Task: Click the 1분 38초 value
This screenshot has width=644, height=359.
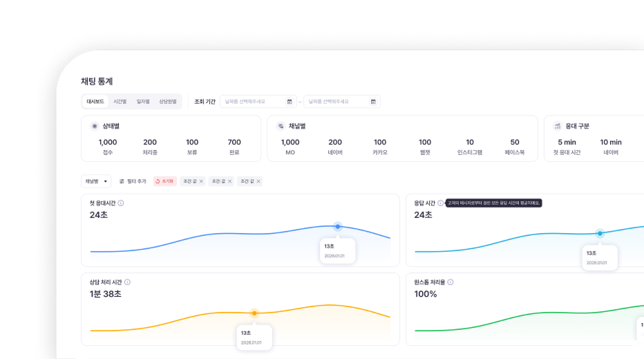Action: coord(106,294)
